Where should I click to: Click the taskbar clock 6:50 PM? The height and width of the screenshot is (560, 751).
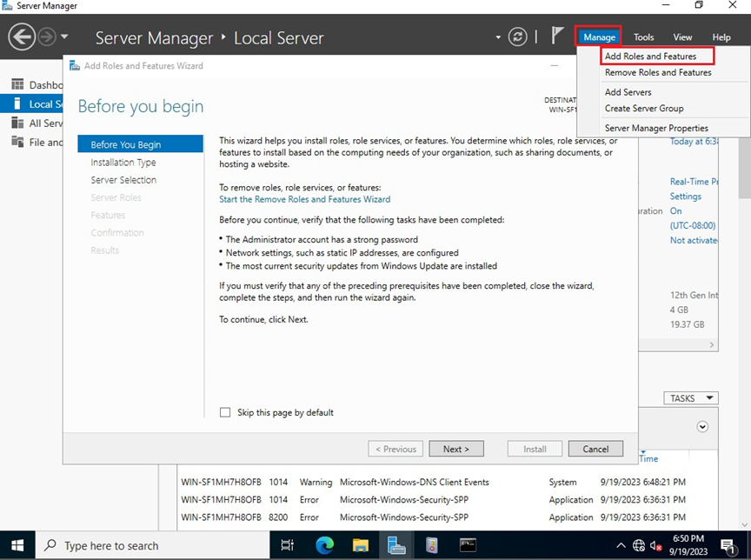[x=688, y=545]
